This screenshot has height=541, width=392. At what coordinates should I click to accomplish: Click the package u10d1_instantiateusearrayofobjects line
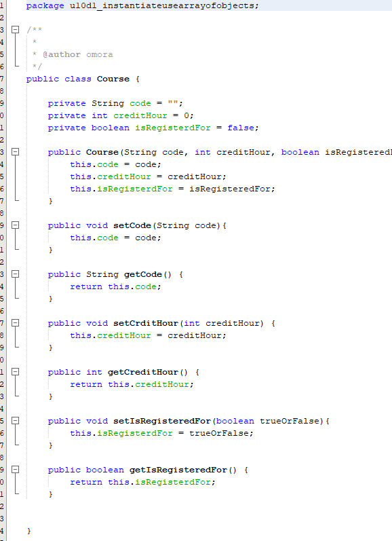tap(142, 5)
